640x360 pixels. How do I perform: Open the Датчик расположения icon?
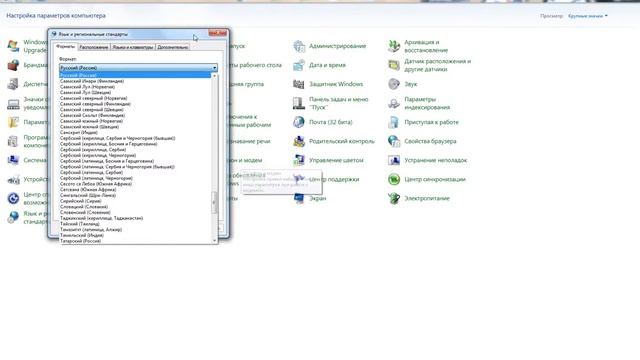[394, 65]
